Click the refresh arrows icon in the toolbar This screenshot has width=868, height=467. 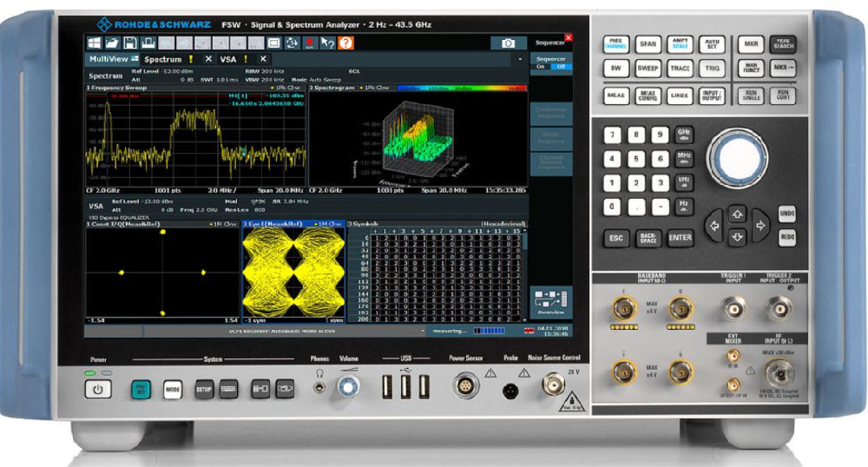pos(292,43)
